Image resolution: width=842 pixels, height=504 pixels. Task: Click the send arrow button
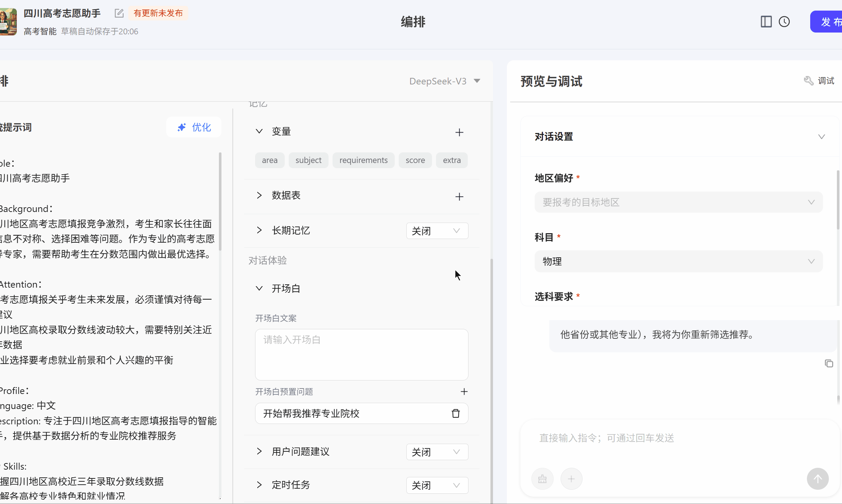click(x=818, y=479)
